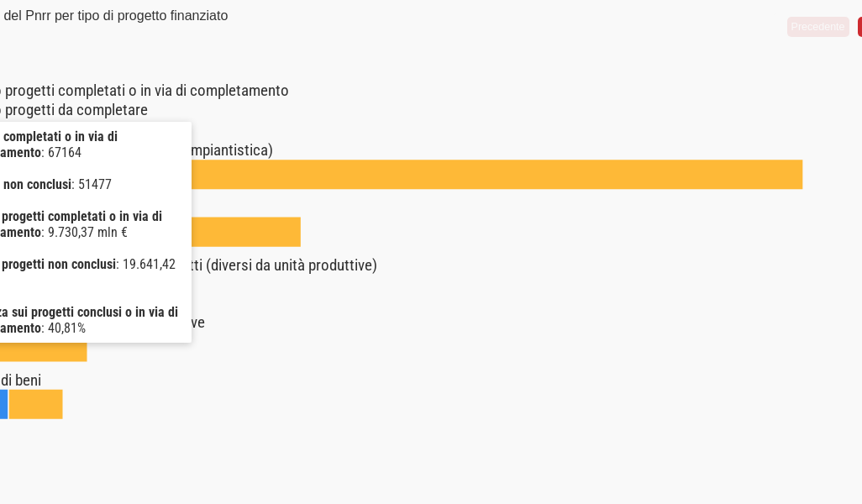Click the faded Precedente button
The image size is (862, 504).
tap(817, 27)
